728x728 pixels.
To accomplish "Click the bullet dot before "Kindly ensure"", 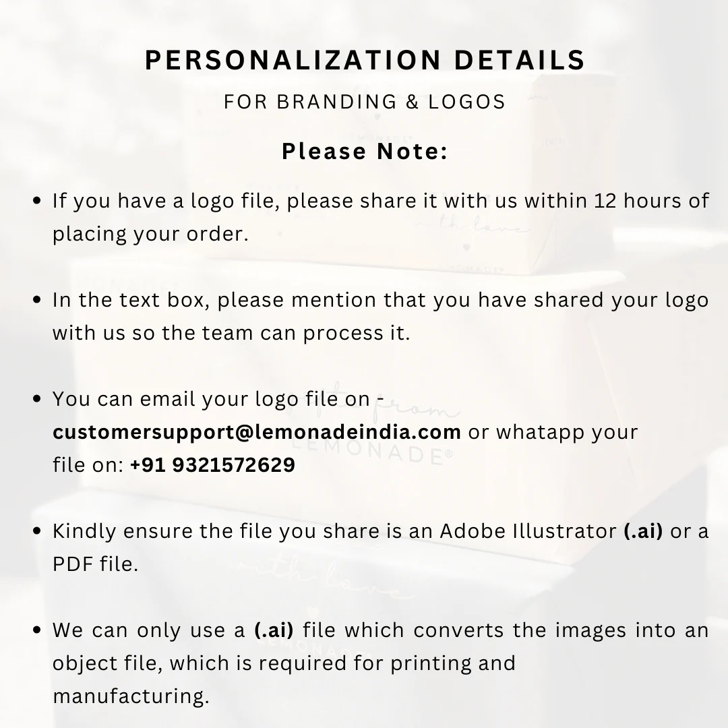I will [x=38, y=531].
